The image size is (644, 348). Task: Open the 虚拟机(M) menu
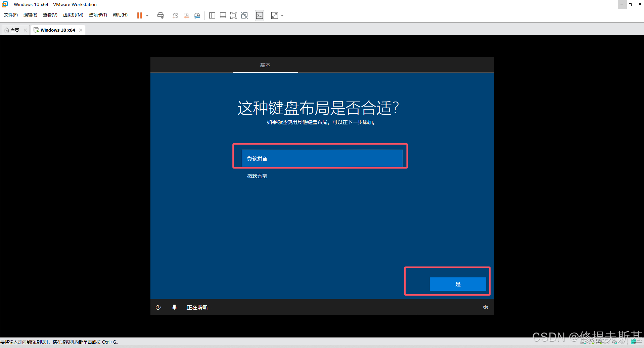click(x=73, y=15)
